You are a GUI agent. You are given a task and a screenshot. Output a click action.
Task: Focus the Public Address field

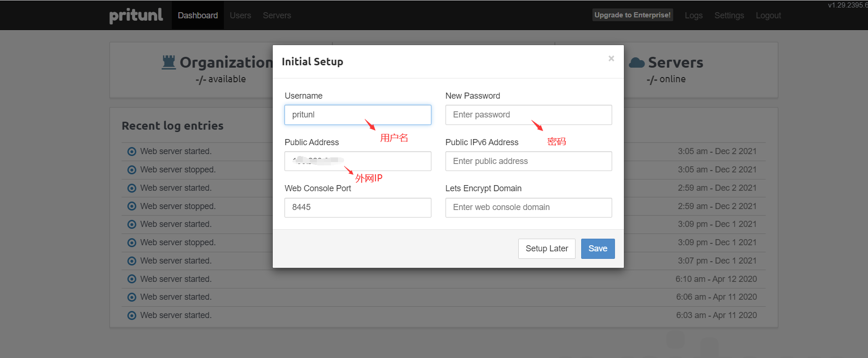358,161
